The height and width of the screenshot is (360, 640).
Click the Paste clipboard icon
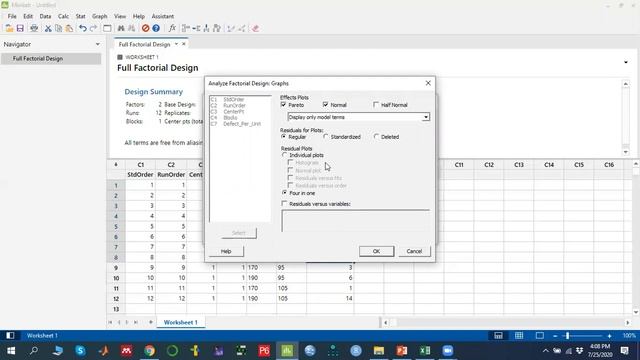point(69,28)
